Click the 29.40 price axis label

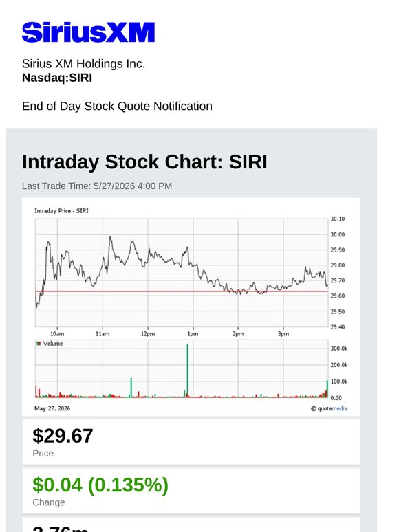click(x=338, y=327)
